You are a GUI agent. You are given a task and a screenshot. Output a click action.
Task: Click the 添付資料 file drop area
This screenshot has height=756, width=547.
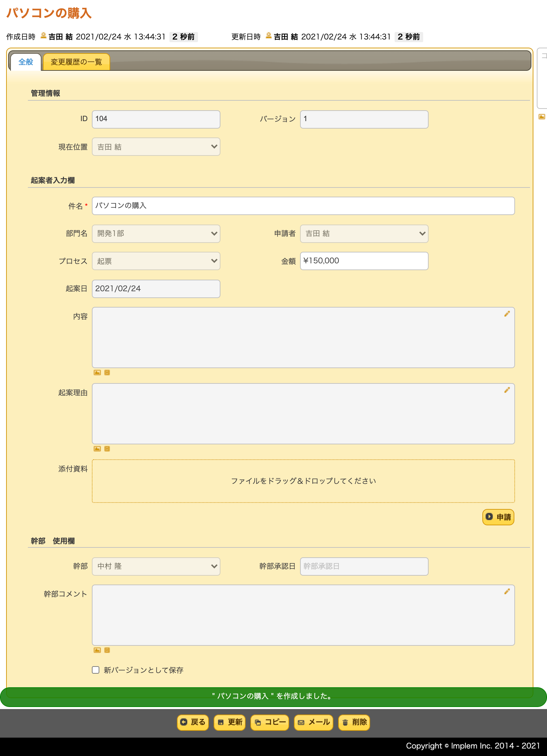[303, 481]
